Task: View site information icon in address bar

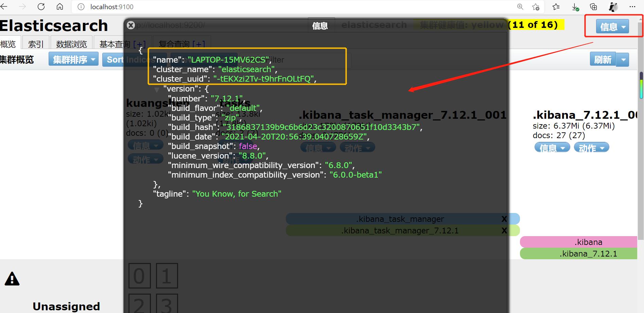Action: pyautogui.click(x=81, y=7)
